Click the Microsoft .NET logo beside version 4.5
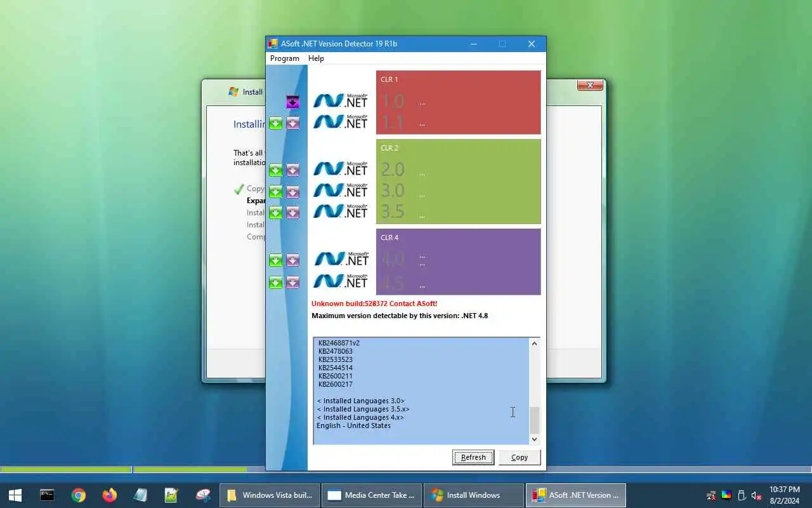The width and height of the screenshot is (812, 508). [341, 280]
